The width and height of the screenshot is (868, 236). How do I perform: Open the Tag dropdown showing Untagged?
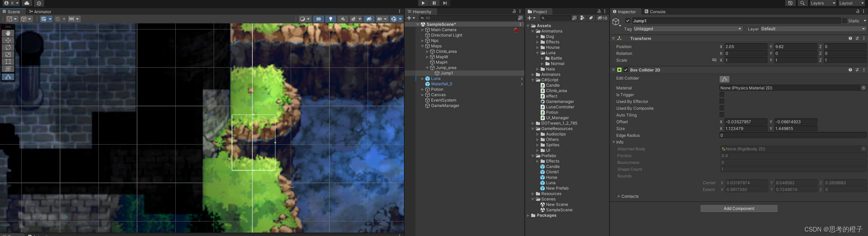point(688,29)
